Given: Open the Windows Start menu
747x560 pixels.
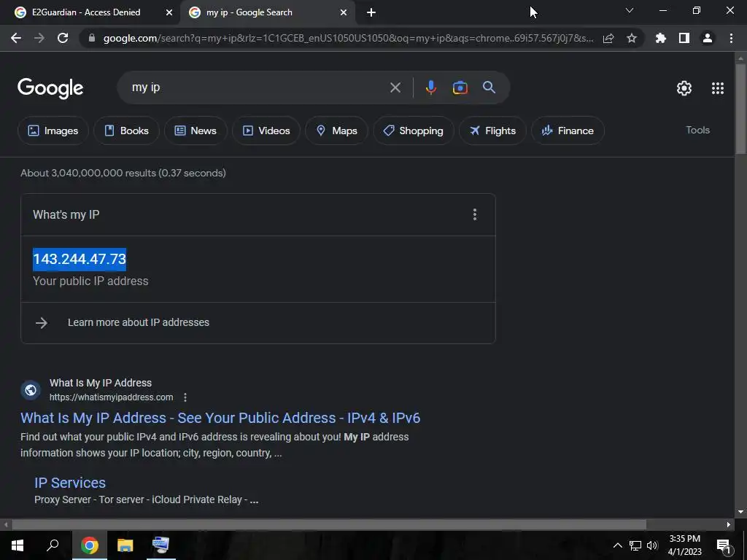Looking at the screenshot, I should point(18,545).
